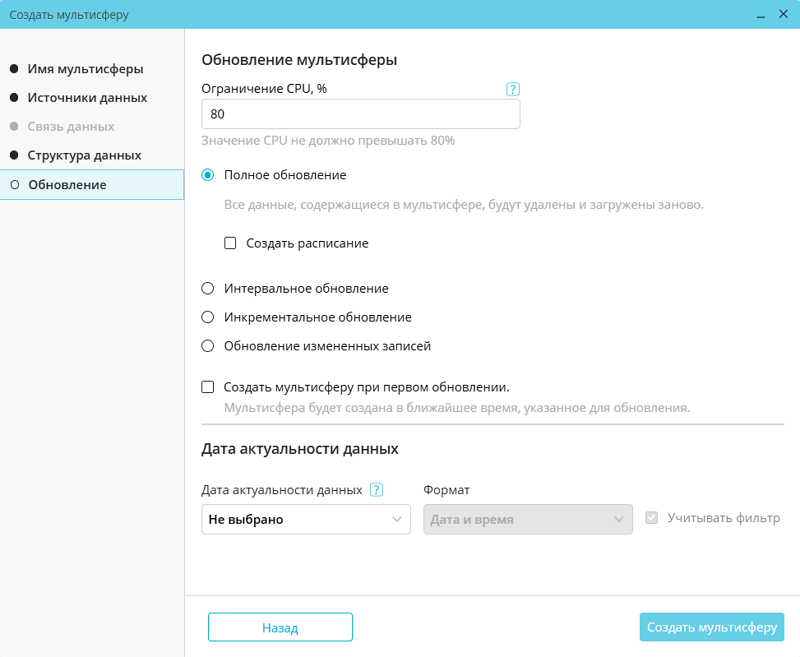
Task: Open the Не выбрано date dropdown
Action: [x=306, y=520]
